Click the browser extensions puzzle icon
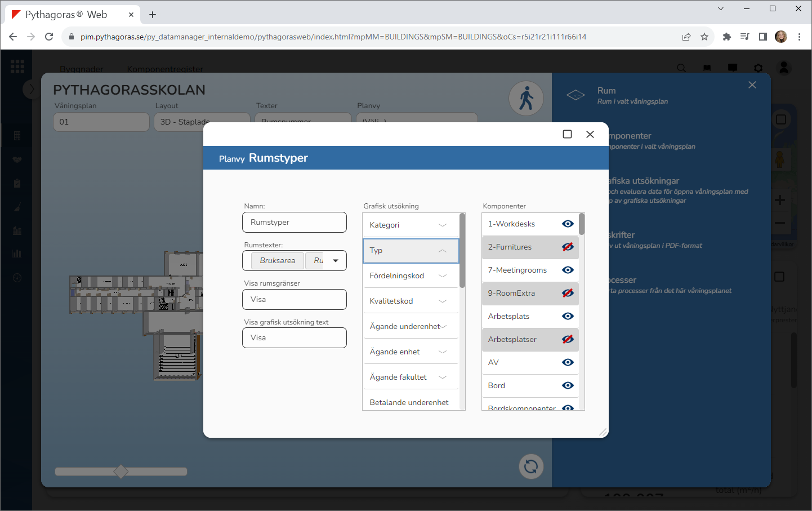812x511 pixels. tap(726, 37)
